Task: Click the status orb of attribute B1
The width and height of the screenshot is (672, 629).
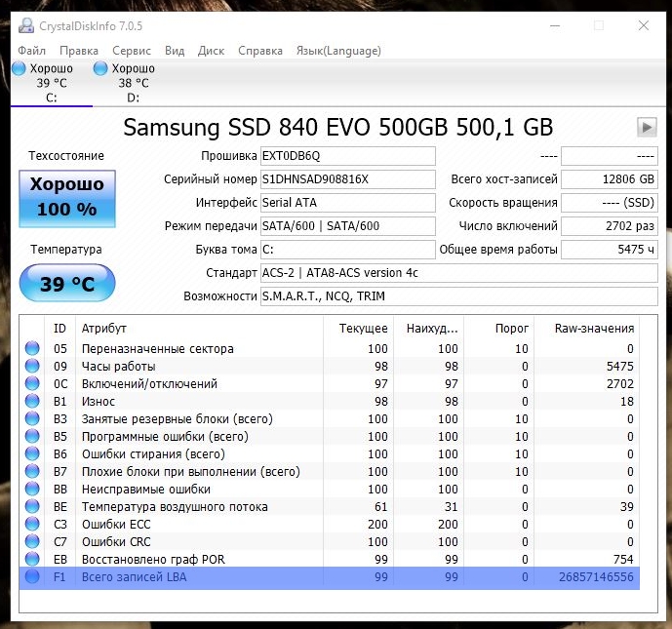Action: pyautogui.click(x=32, y=401)
